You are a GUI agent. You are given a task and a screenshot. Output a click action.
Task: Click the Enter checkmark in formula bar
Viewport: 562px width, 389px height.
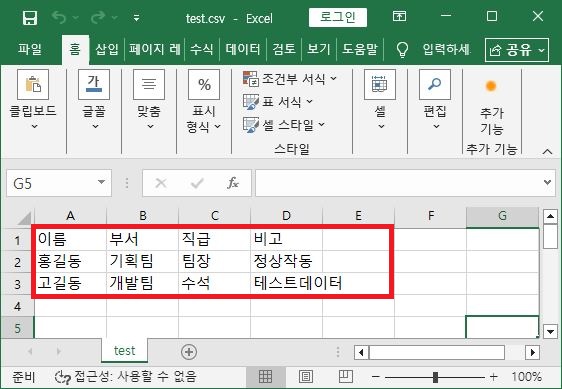tap(197, 183)
